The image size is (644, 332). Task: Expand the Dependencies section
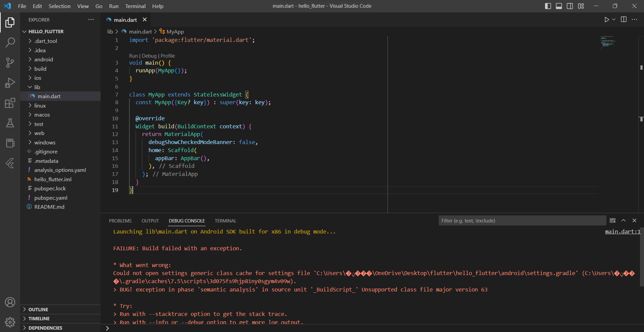[60, 328]
